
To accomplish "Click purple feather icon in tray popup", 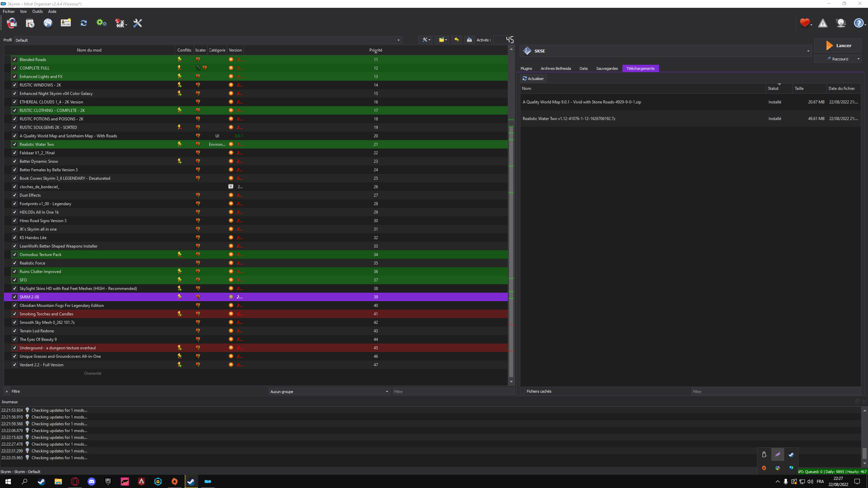I will (778, 455).
